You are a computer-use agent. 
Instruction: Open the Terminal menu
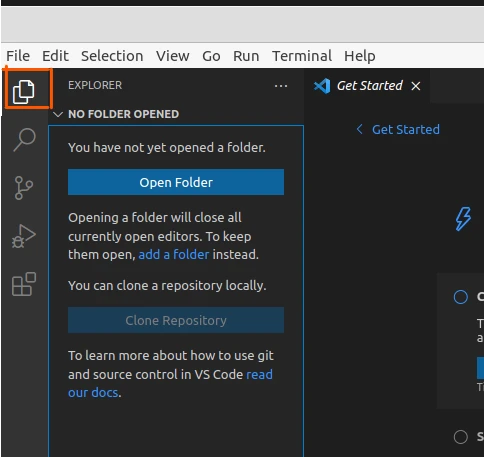click(302, 56)
